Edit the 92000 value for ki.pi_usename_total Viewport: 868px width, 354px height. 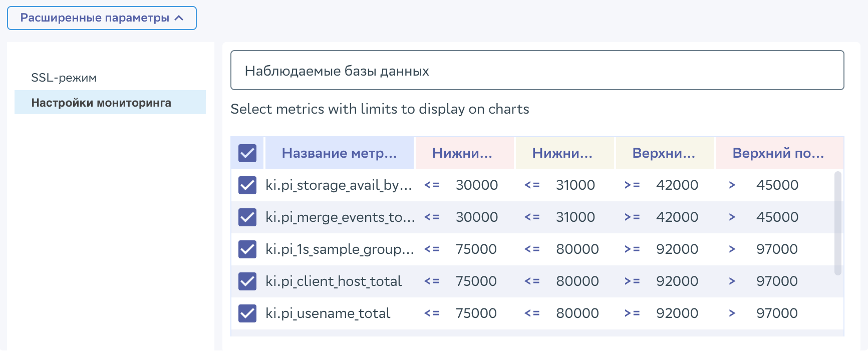click(677, 313)
